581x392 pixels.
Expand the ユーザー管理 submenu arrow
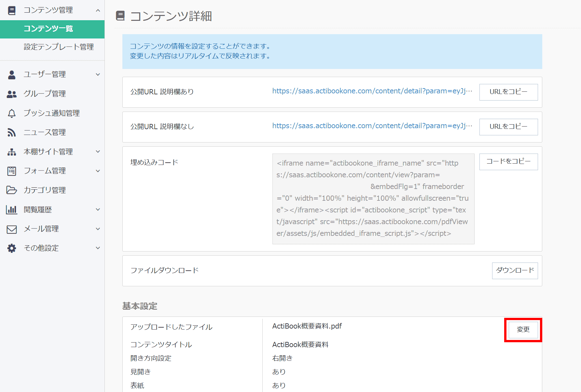[x=98, y=74]
